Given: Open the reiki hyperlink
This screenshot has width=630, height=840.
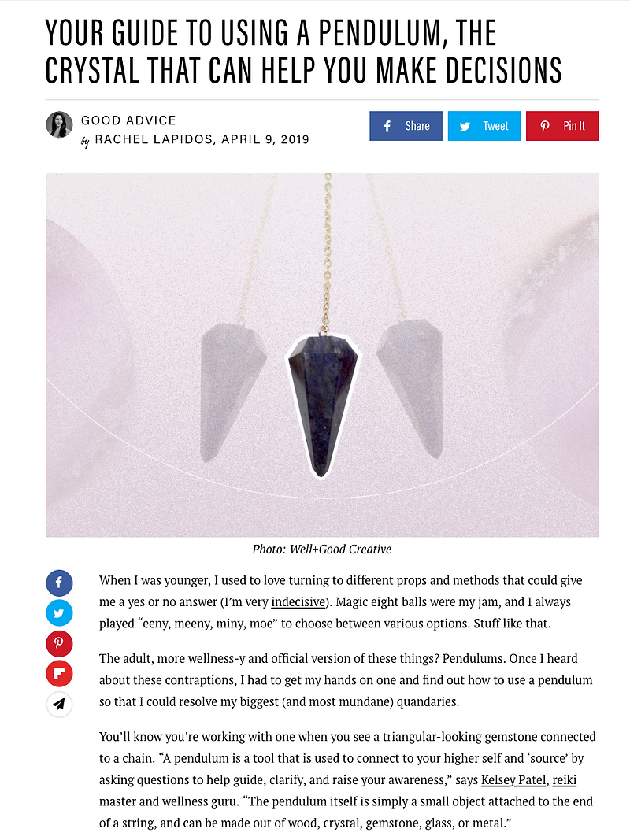Looking at the screenshot, I should tap(565, 779).
